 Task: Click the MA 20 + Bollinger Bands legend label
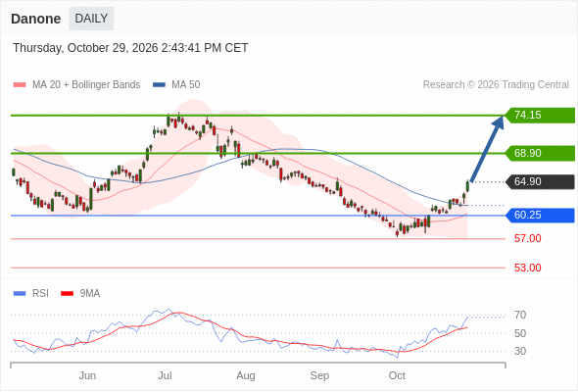point(86,85)
